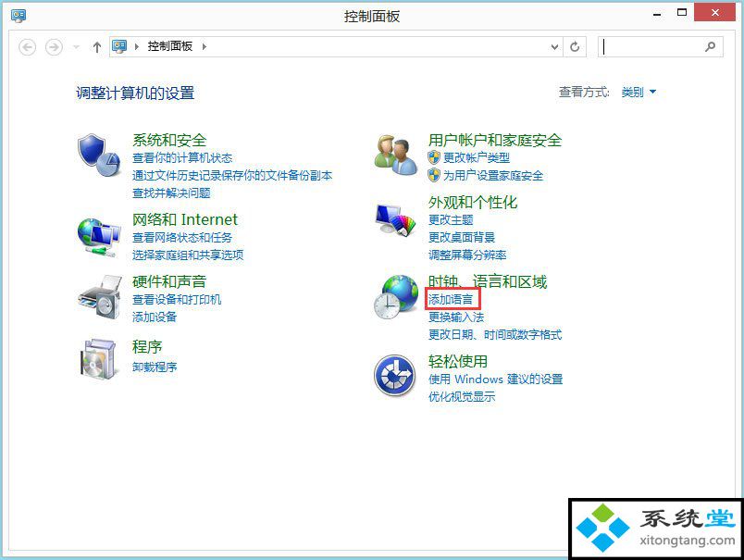Image resolution: width=744 pixels, height=560 pixels.
Task: Open the recent locations dropdown arrow
Action: coord(76,47)
